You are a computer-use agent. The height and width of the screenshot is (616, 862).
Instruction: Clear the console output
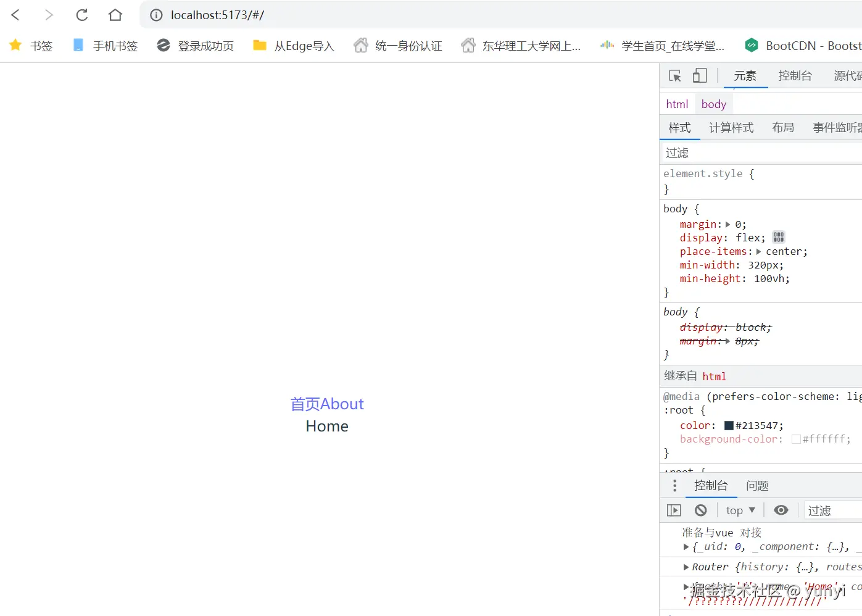point(700,510)
